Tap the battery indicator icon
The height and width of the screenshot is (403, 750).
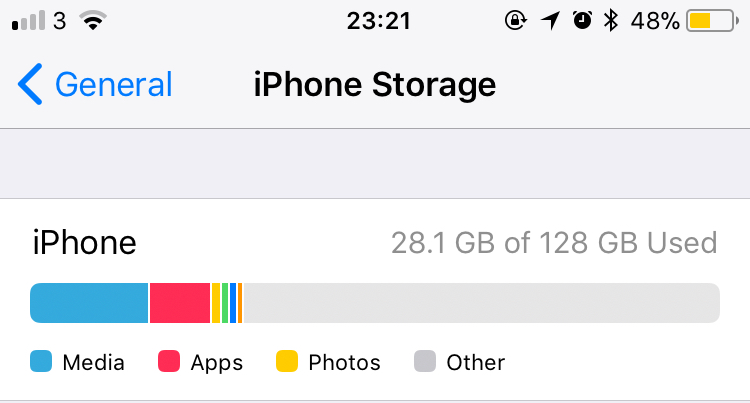[713, 21]
